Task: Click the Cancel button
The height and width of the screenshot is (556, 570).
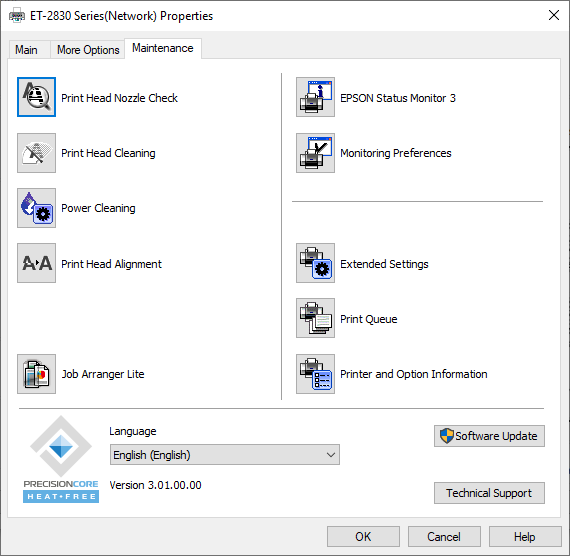Action: tap(444, 536)
